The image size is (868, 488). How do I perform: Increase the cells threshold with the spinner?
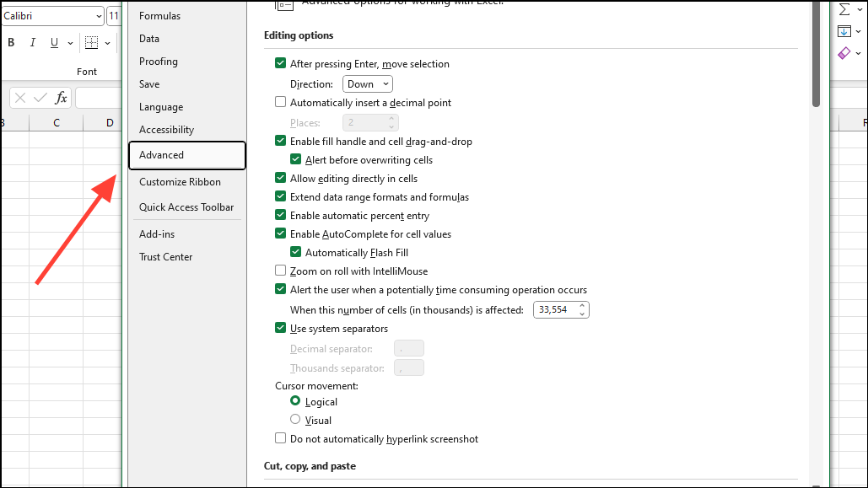[582, 305]
